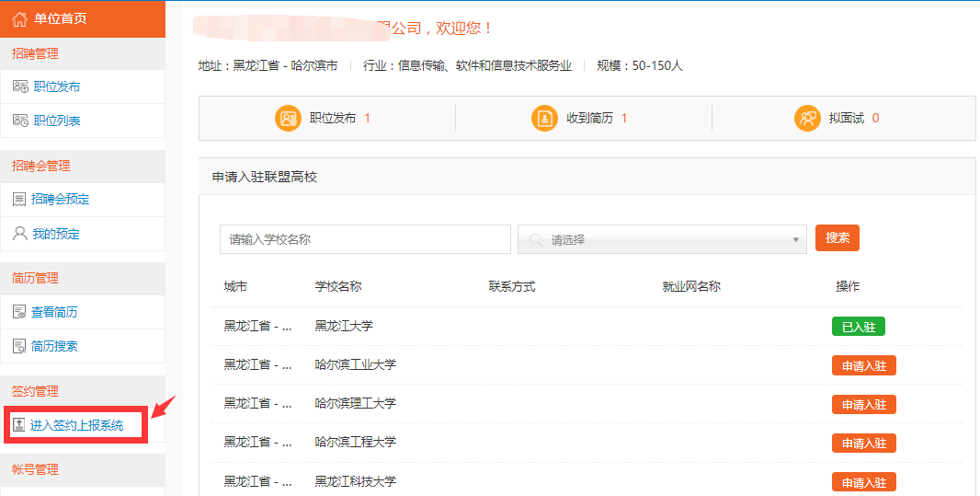Open 进入签约上报系统 menu item
This screenshot has height=496, width=980.
[76, 425]
